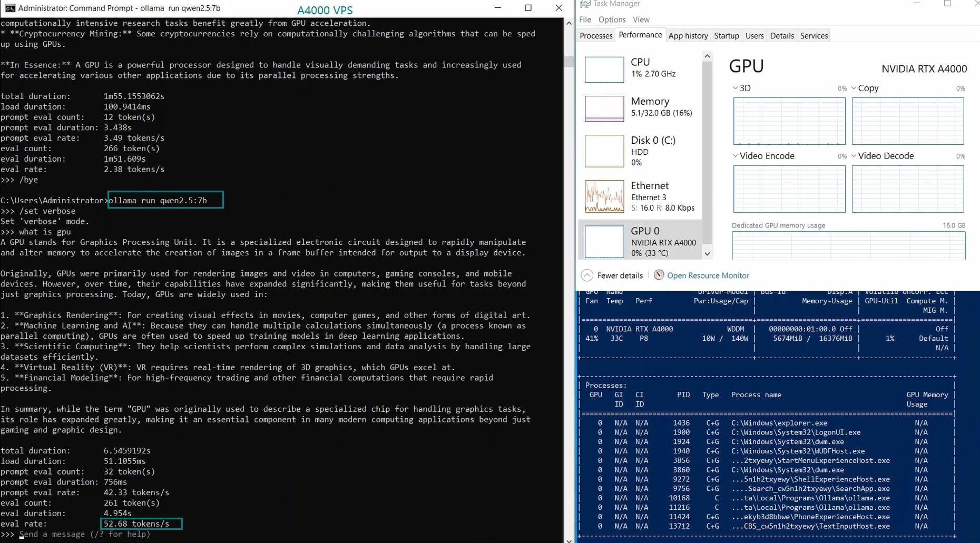The width and height of the screenshot is (980, 543).
Task: Expand the 3D engine dropdown
Action: click(736, 88)
